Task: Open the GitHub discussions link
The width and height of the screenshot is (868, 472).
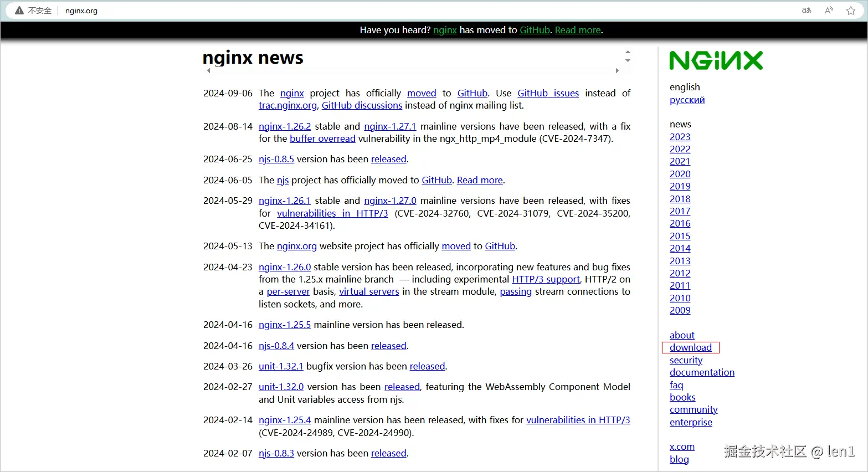Action: click(x=362, y=105)
